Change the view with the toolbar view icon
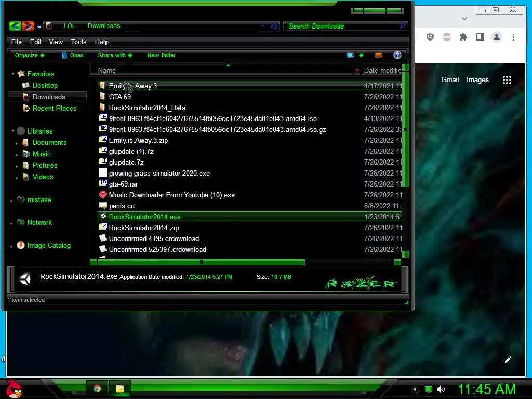 [x=350, y=55]
